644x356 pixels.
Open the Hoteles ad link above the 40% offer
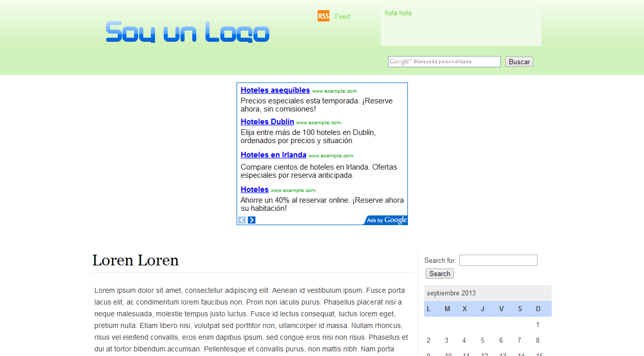click(254, 189)
